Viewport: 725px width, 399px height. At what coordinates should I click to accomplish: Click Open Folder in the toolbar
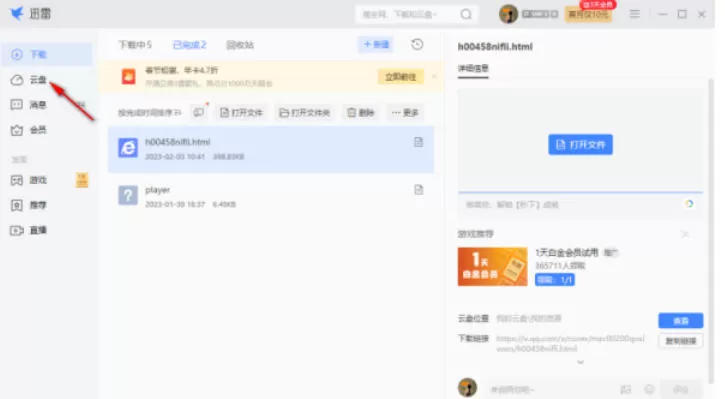[x=305, y=112]
